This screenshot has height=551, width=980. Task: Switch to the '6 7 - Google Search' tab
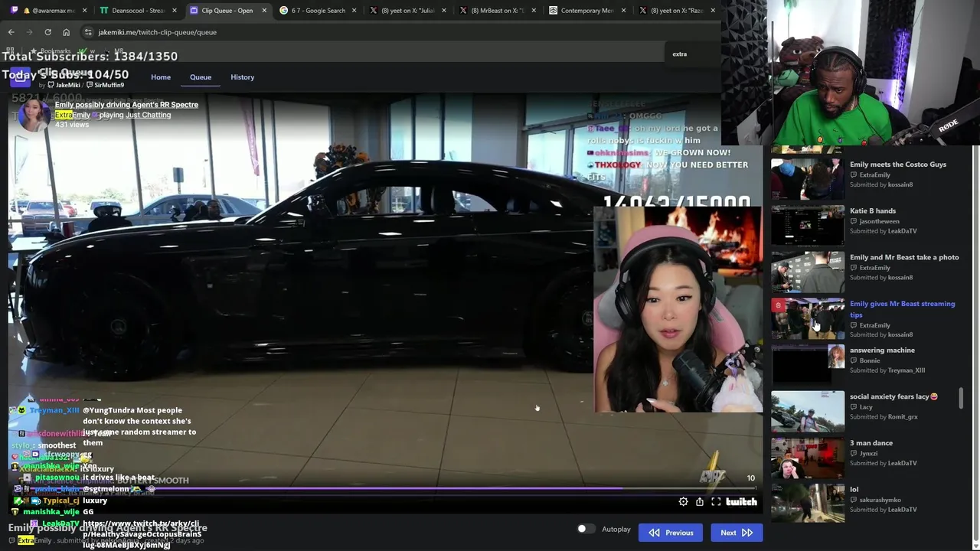pyautogui.click(x=318, y=11)
